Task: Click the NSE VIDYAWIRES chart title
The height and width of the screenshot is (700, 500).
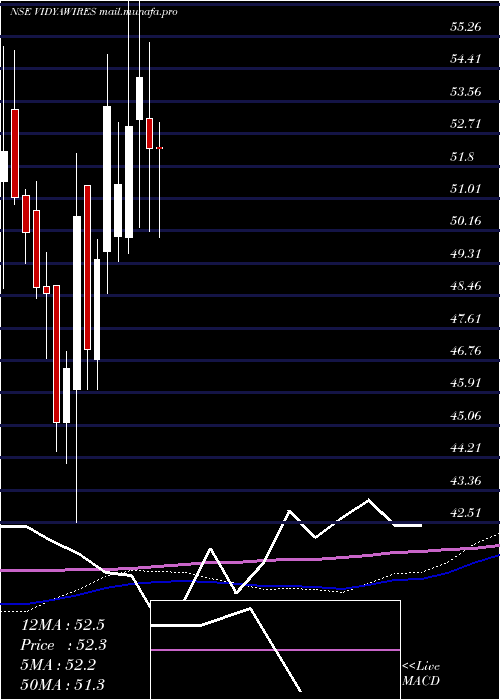Action: [x=93, y=12]
